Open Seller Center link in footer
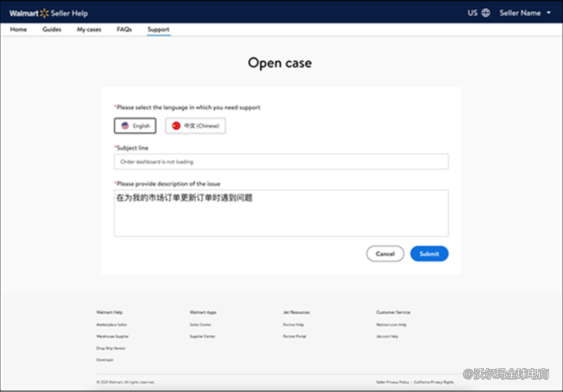Image resolution: width=563 pixels, height=392 pixels. 200,325
